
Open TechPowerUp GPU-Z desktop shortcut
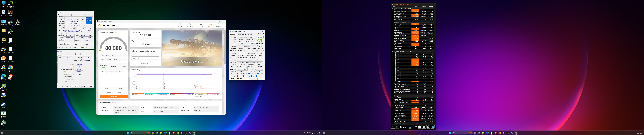(3, 87)
